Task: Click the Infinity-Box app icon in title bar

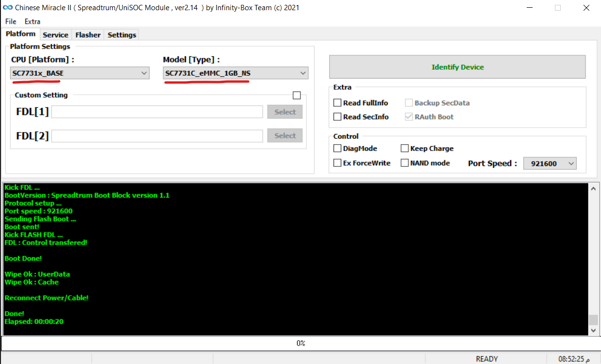Action: click(x=8, y=8)
